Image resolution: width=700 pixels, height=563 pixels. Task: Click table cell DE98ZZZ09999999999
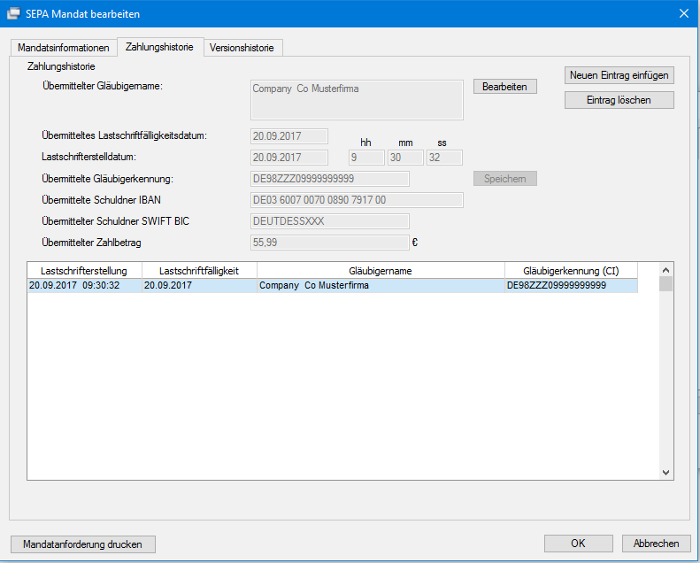coord(571,286)
